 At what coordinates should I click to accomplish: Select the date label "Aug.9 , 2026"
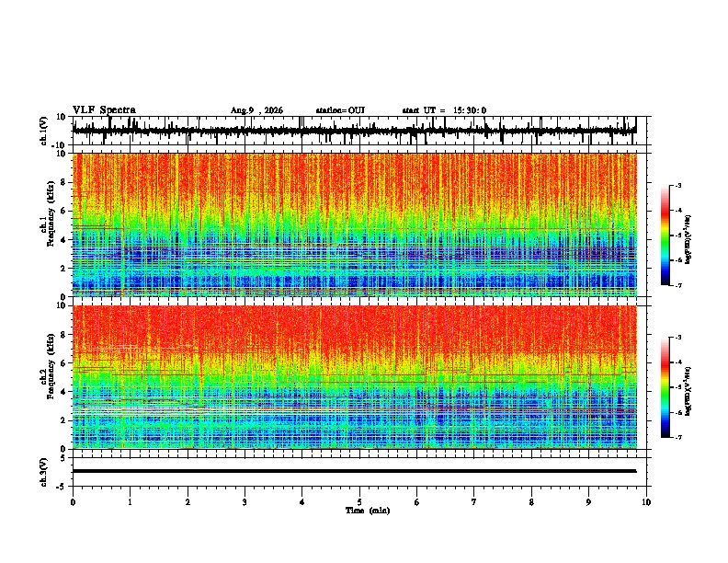[256, 110]
